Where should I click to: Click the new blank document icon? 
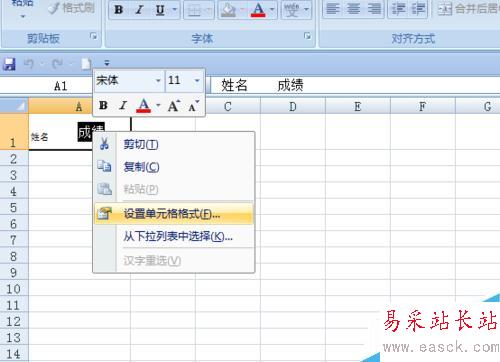coord(86,63)
